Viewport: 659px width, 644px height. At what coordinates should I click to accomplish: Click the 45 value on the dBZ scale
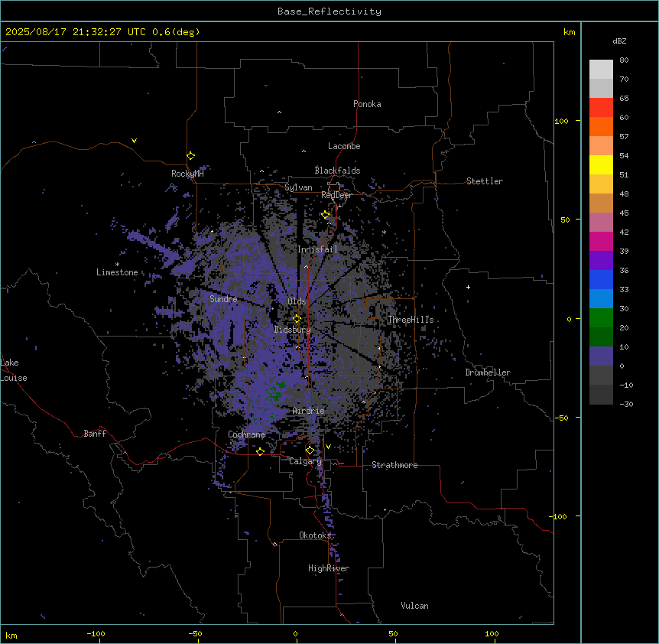coord(624,213)
